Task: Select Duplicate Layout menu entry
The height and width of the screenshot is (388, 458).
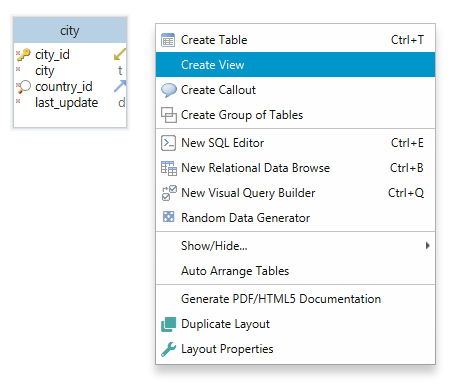Action: point(295,324)
